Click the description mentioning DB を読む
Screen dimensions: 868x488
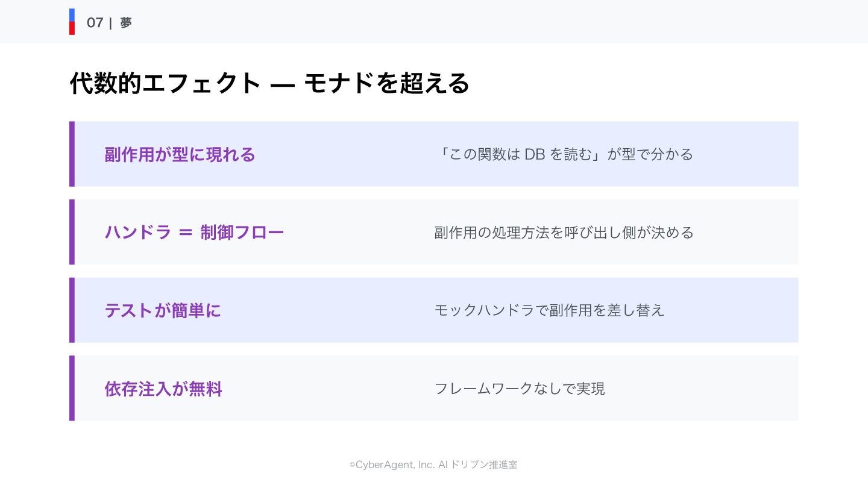564,154
